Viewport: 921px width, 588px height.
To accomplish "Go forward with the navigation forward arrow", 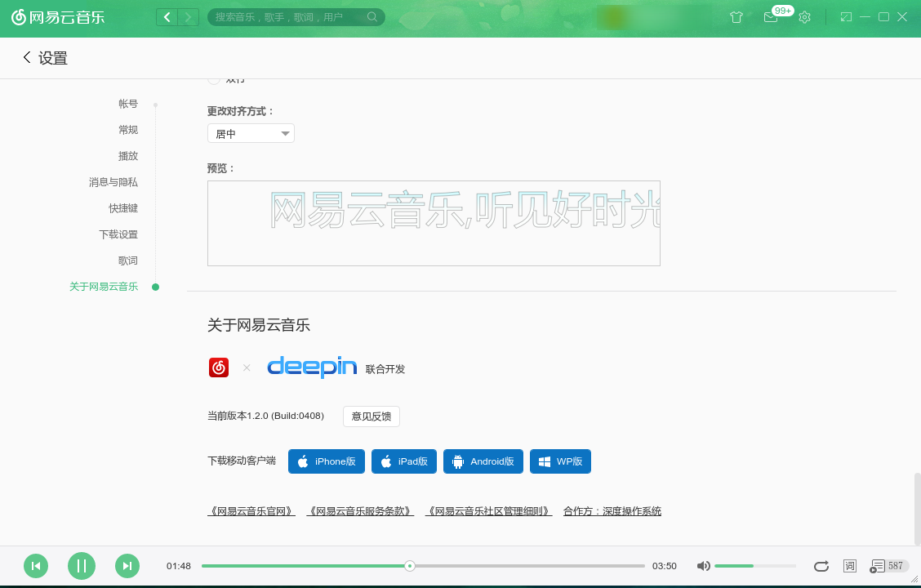I will (x=188, y=17).
